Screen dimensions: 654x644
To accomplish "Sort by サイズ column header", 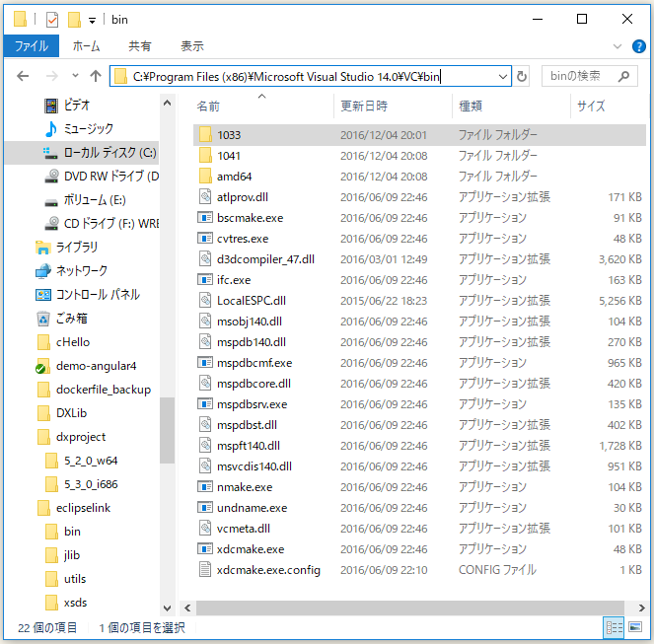I will [x=591, y=106].
